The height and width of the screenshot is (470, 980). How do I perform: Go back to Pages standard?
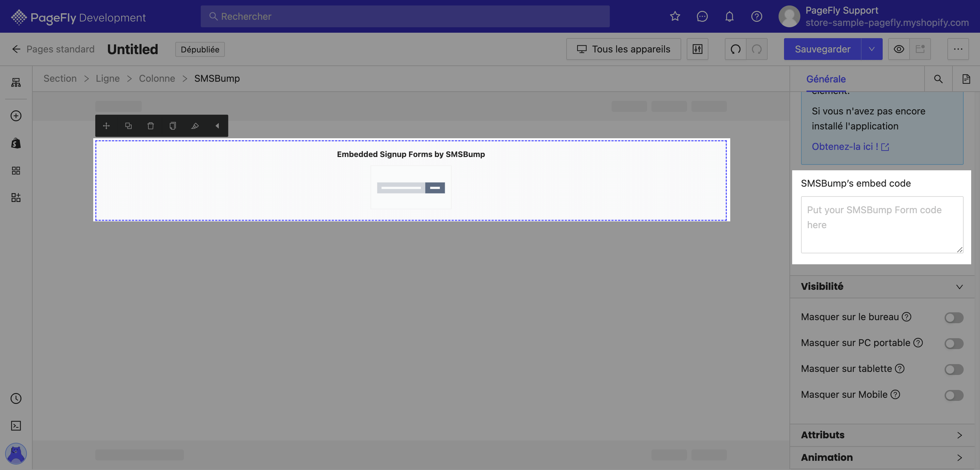(x=53, y=49)
